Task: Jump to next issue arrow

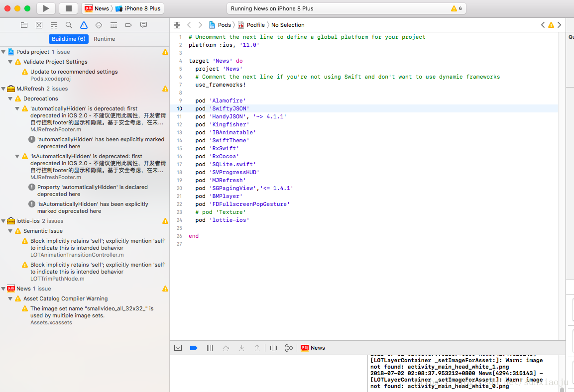Action: click(560, 25)
